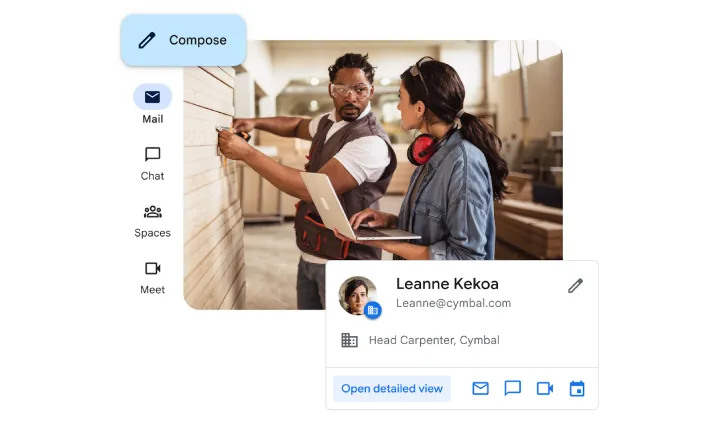This screenshot has width=720, height=438.
Task: Schedule event via calendar icon on card
Action: tap(577, 388)
